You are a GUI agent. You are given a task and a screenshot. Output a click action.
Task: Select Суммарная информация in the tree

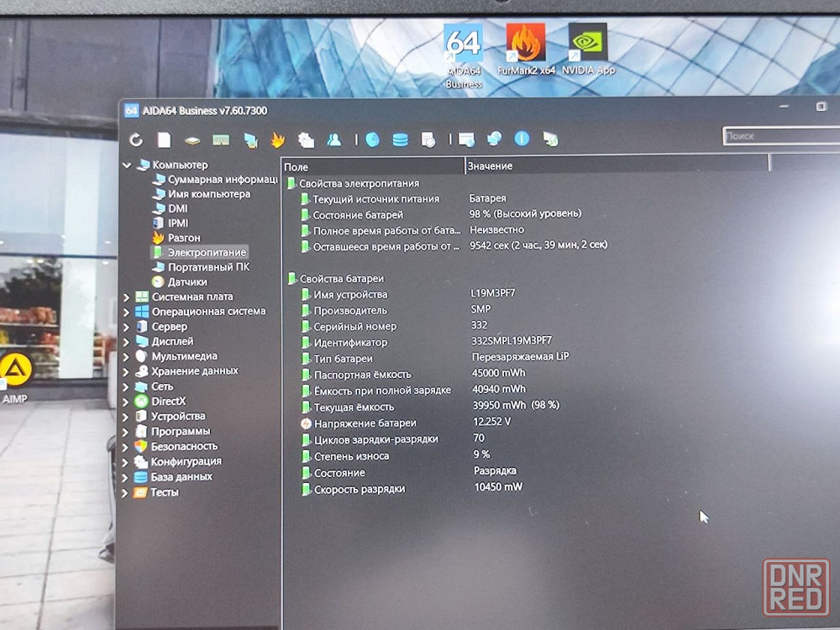click(x=215, y=180)
